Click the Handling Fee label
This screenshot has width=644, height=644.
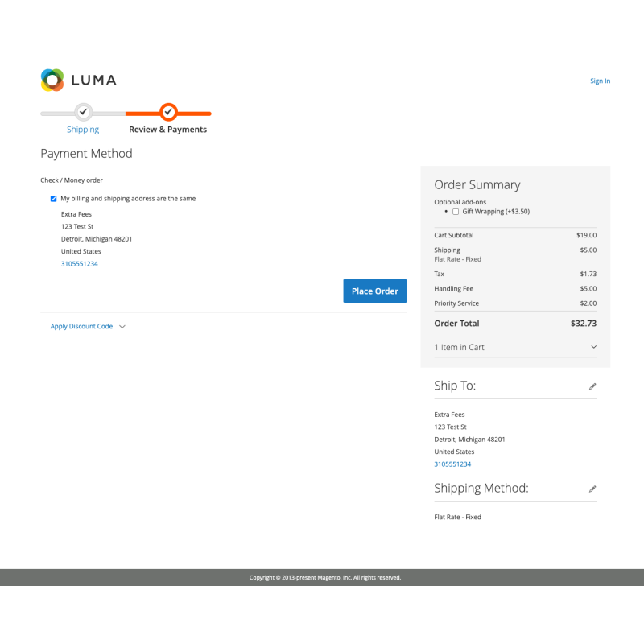pos(453,289)
